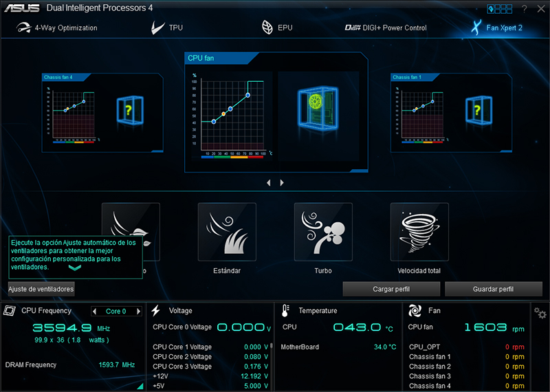550x392 pixels.
Task: Switch to next CPU core
Action: pos(139,312)
